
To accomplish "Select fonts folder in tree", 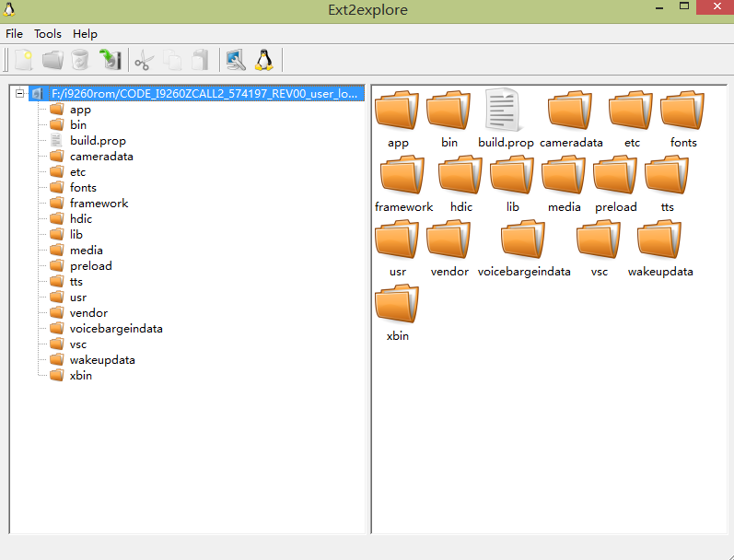I will [73, 188].
